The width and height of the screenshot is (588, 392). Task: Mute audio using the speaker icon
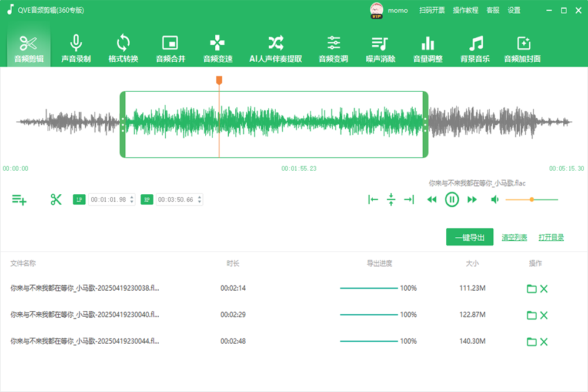pos(495,200)
